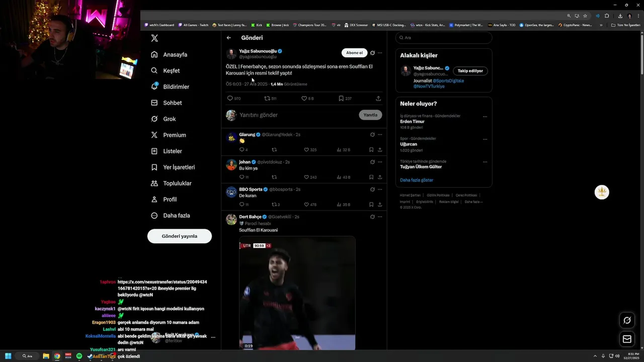Open more options on BBO Sports reply
This screenshot has width=644, height=362.
coord(380,190)
